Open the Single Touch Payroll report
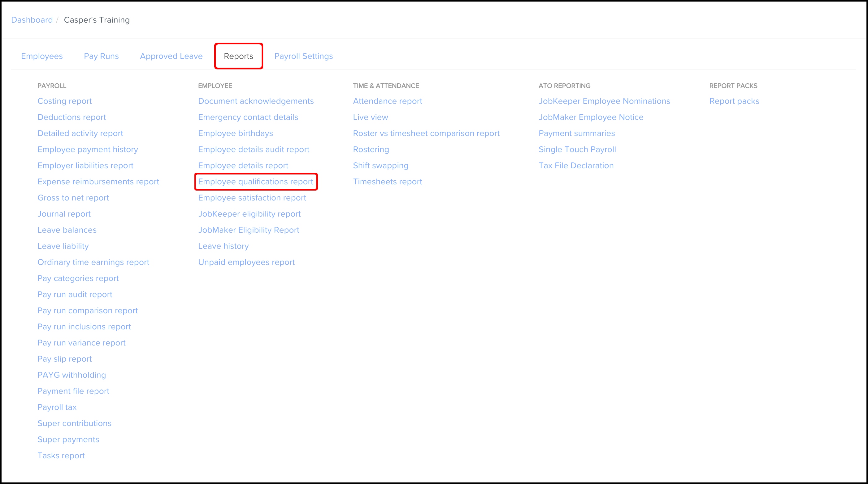Image resolution: width=868 pixels, height=484 pixels. tap(577, 149)
